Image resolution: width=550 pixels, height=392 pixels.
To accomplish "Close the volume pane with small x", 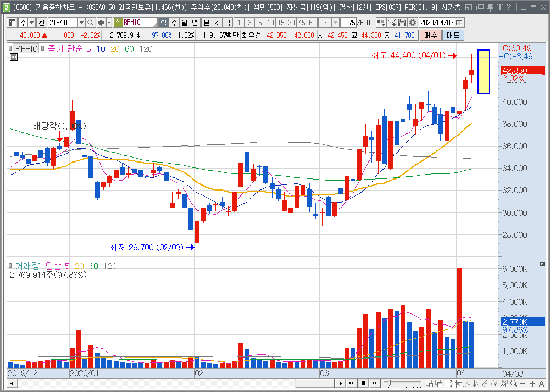I will pos(542,264).
